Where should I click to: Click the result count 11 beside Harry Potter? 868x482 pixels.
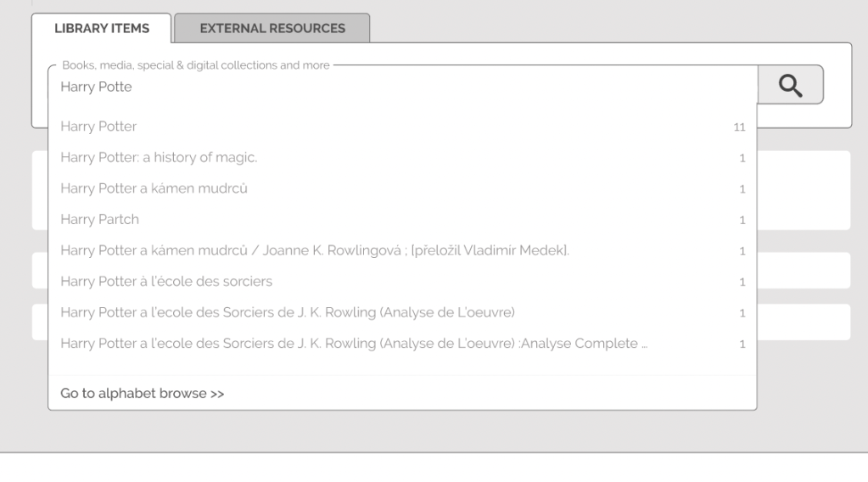(x=739, y=127)
